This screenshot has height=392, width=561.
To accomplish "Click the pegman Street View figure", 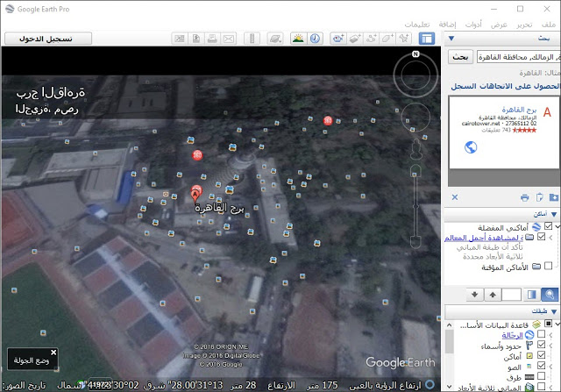I will click(x=415, y=150).
